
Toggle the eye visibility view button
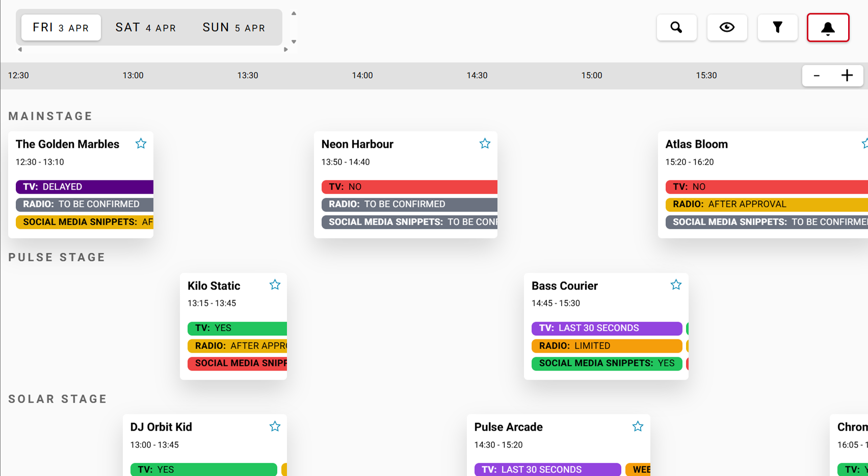click(x=727, y=28)
